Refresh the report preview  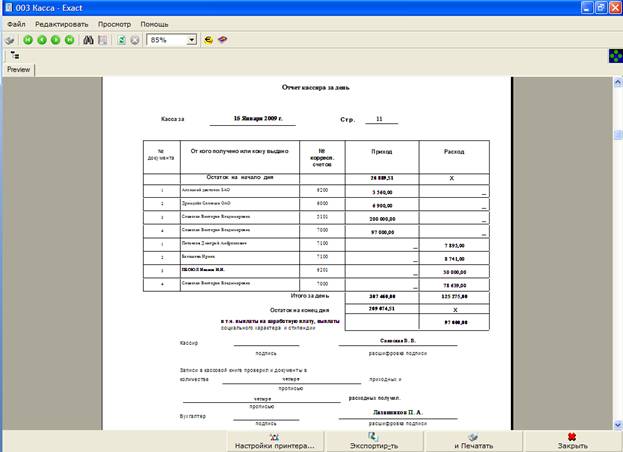click(122, 40)
